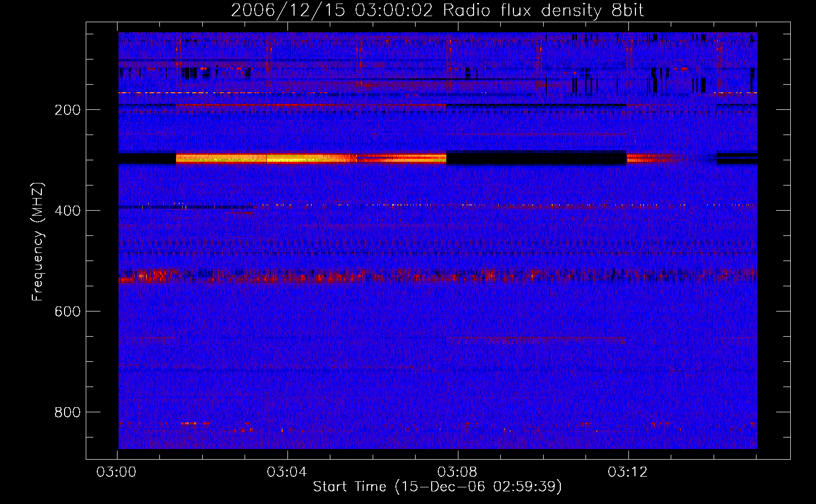Click the 800 frequency tick label
This screenshot has height=504, width=816.
tap(68, 412)
